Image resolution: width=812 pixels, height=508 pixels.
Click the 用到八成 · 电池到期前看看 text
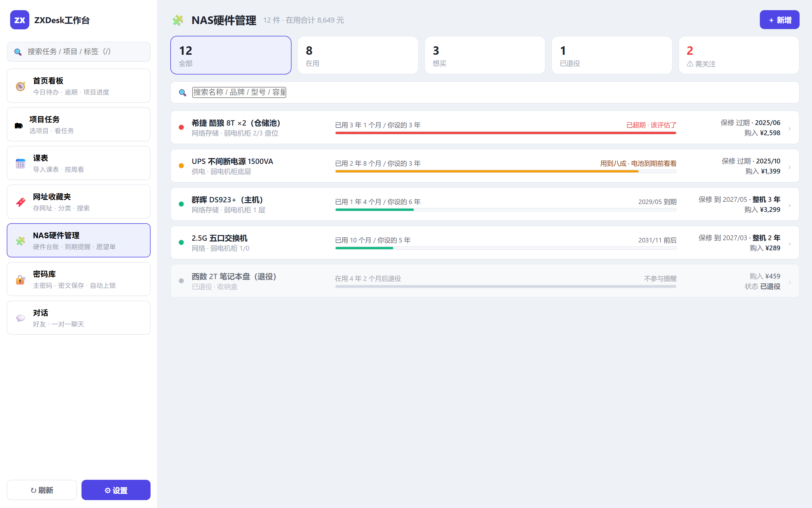click(638, 163)
